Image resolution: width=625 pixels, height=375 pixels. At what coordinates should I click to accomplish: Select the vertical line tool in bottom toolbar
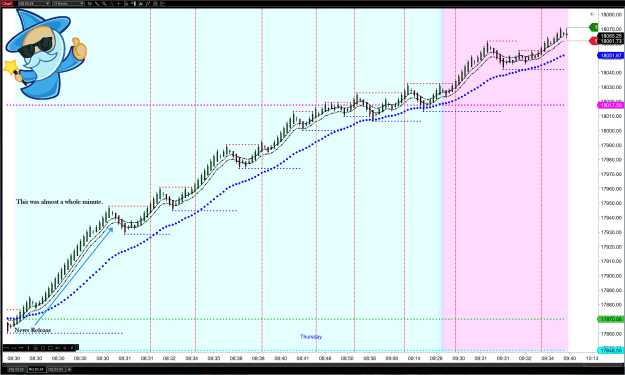click(28, 348)
